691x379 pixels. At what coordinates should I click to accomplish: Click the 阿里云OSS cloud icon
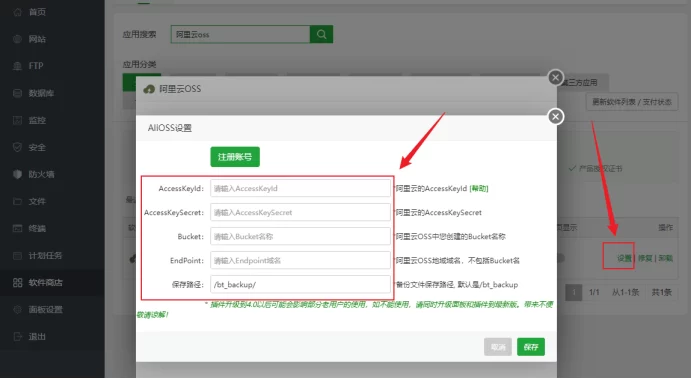tap(149, 89)
